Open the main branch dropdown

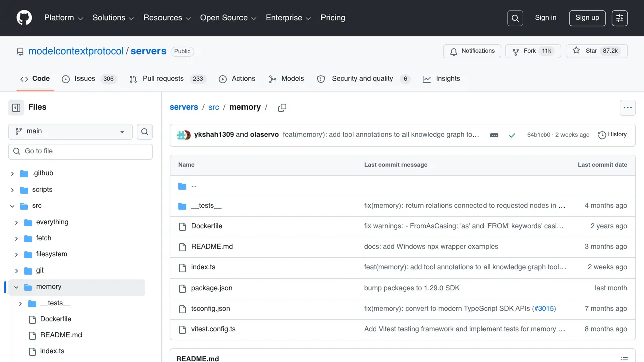click(70, 132)
